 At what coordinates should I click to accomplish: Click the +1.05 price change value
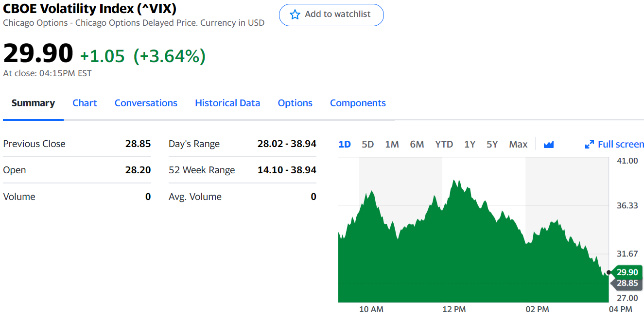point(103,56)
